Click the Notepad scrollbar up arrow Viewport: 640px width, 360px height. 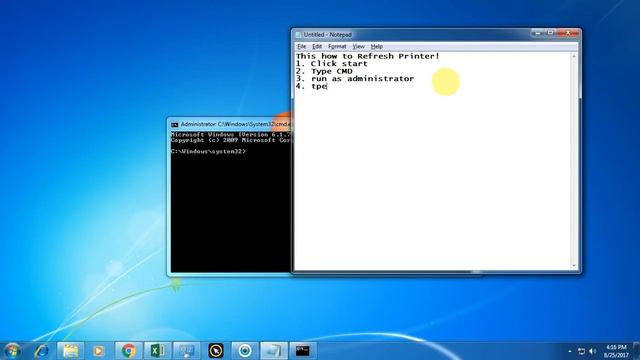[x=574, y=56]
